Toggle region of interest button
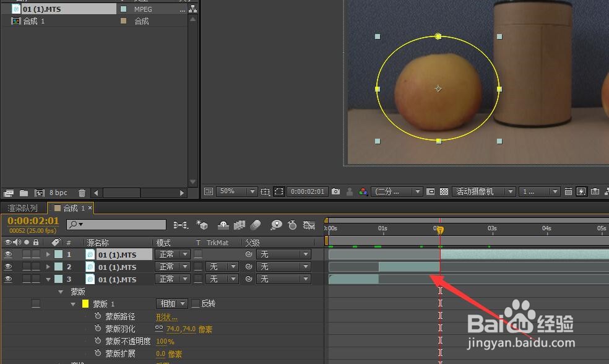Screen dimensions: 609x364 click(x=430, y=191)
